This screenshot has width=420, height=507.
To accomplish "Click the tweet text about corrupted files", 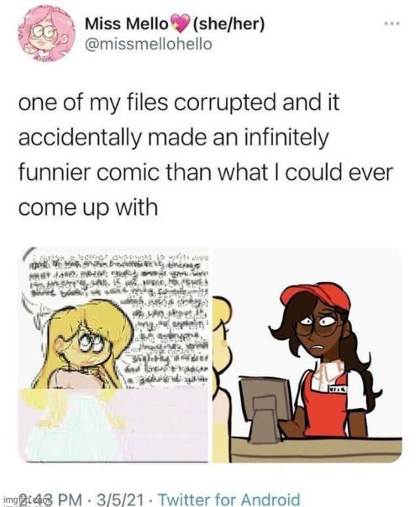I will [206, 154].
